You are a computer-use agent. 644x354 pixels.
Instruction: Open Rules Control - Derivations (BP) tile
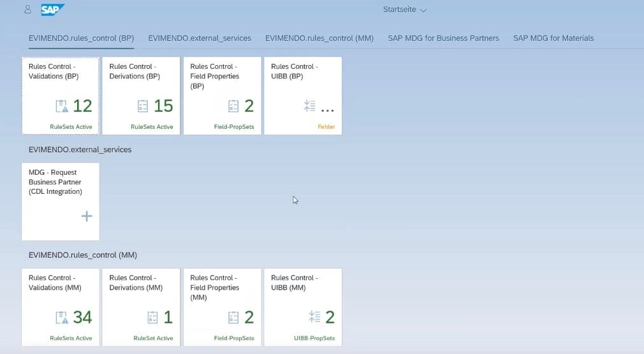coord(141,96)
